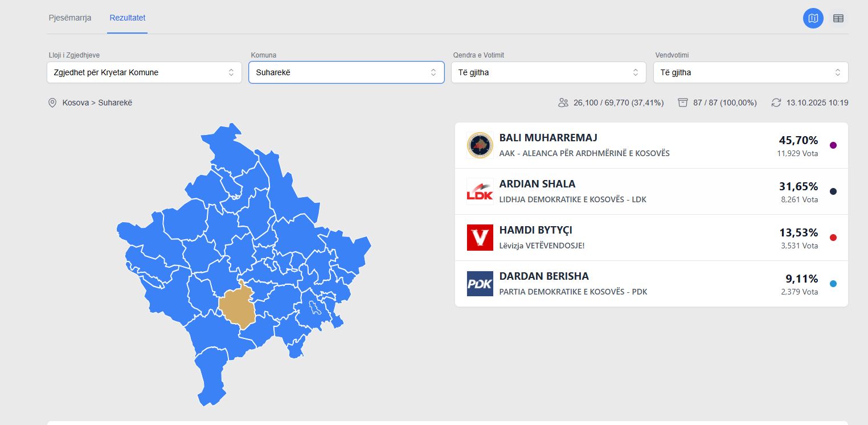This screenshot has width=868, height=425.
Task: Click the purple AAK color dot
Action: click(x=833, y=145)
